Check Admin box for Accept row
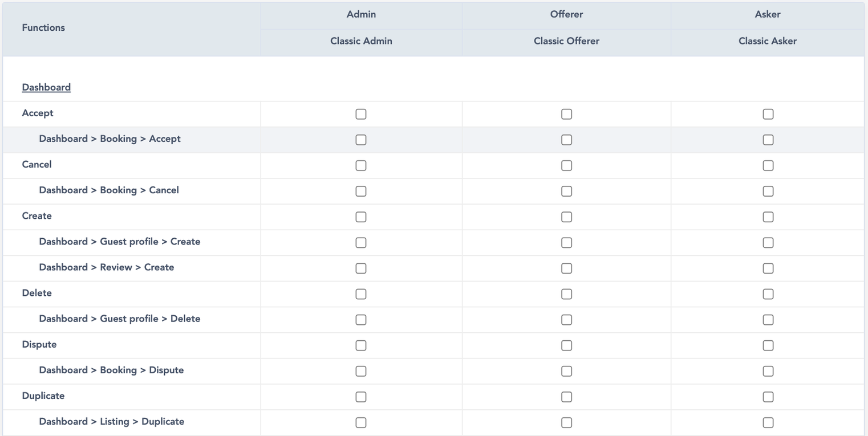 (361, 114)
